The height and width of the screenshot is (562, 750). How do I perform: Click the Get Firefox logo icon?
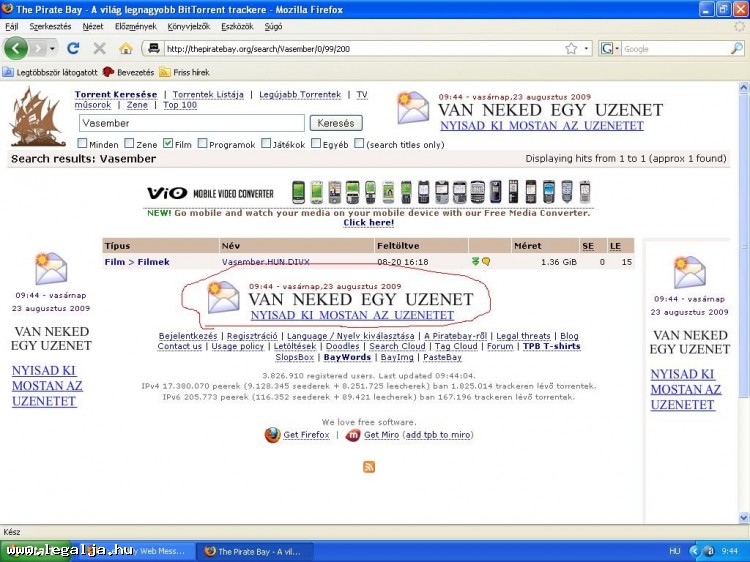tap(272, 435)
